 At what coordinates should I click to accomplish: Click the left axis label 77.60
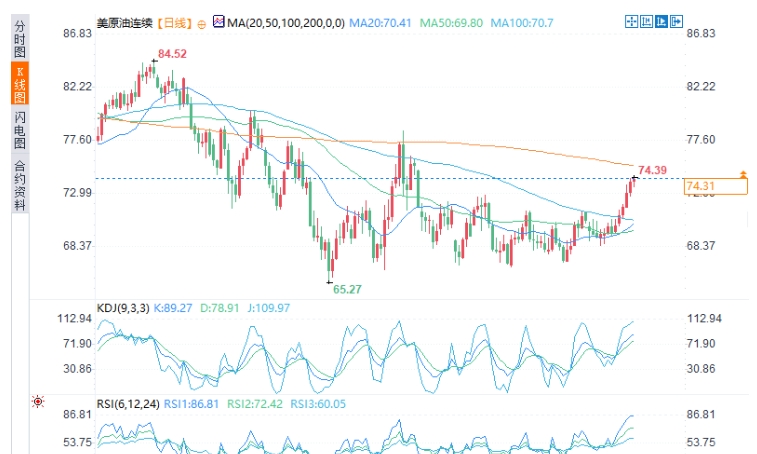pyautogui.click(x=77, y=140)
